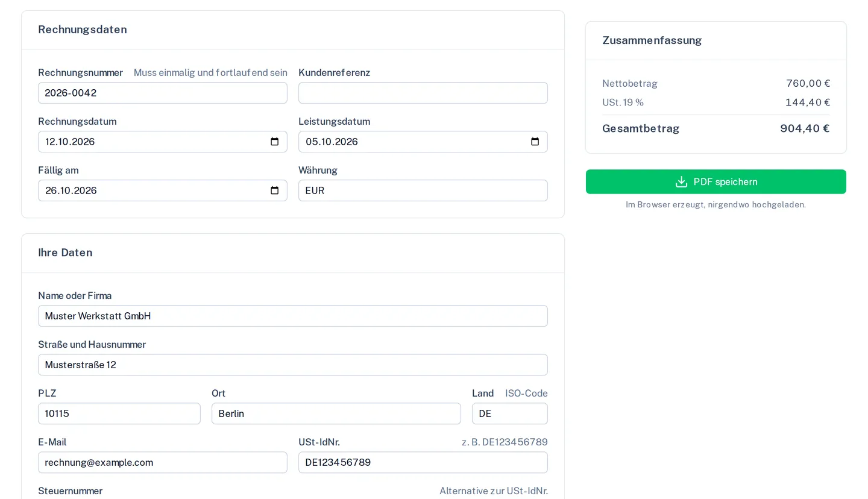
Task: Click the Leistungsdatum date value 05.10.2026
Action: tap(332, 142)
